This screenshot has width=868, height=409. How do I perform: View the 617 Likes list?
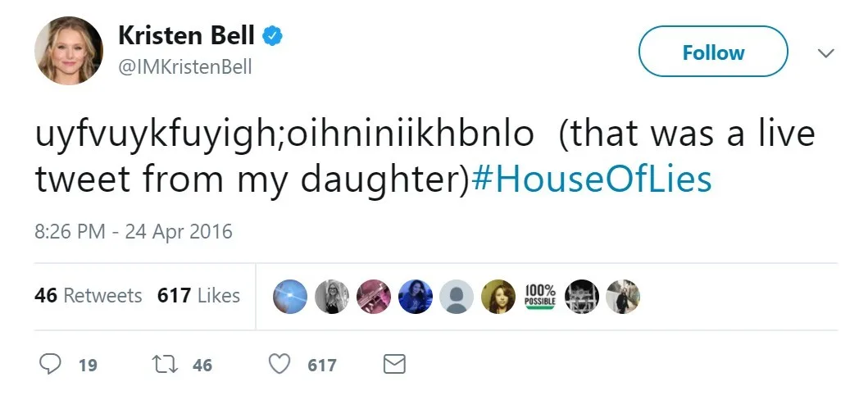click(198, 296)
